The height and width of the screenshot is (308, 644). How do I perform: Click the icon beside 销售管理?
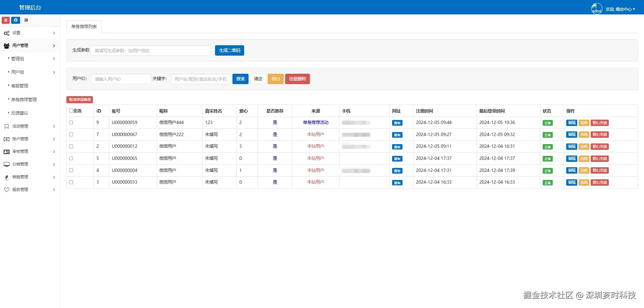tap(6, 177)
